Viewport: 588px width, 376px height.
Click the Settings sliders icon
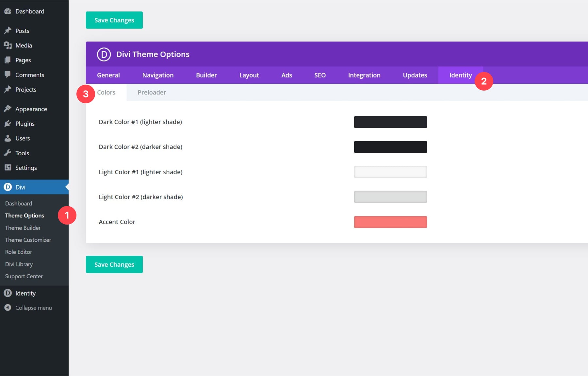point(8,167)
